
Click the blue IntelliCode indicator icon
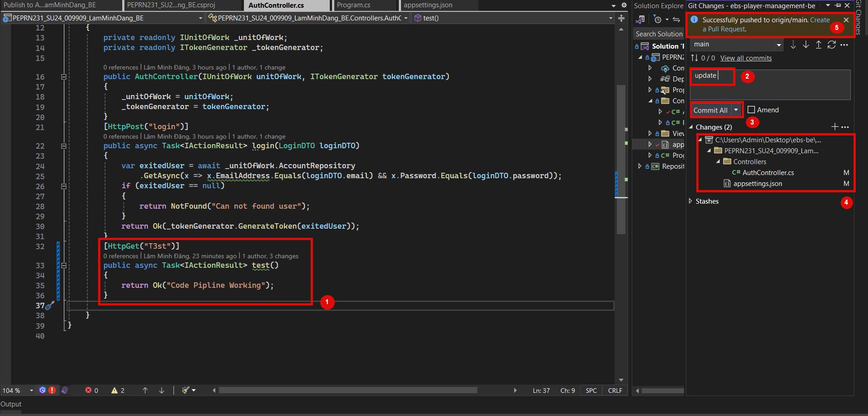(x=42, y=390)
